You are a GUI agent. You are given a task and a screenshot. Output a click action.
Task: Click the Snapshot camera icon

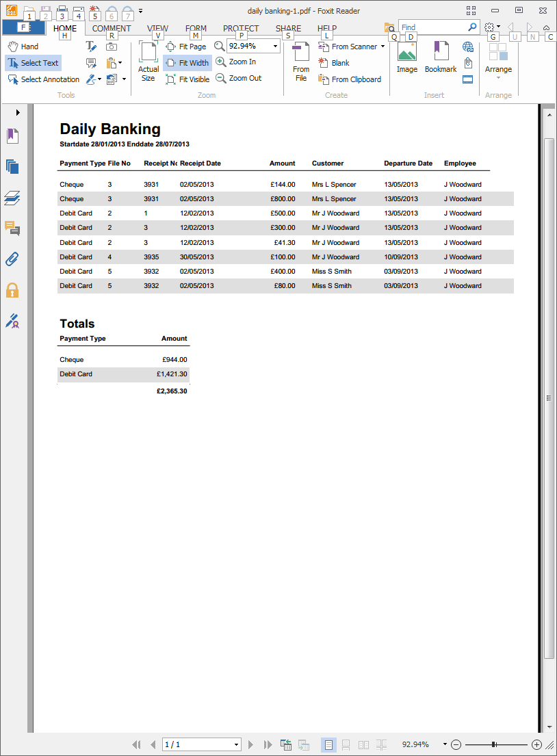click(x=112, y=47)
